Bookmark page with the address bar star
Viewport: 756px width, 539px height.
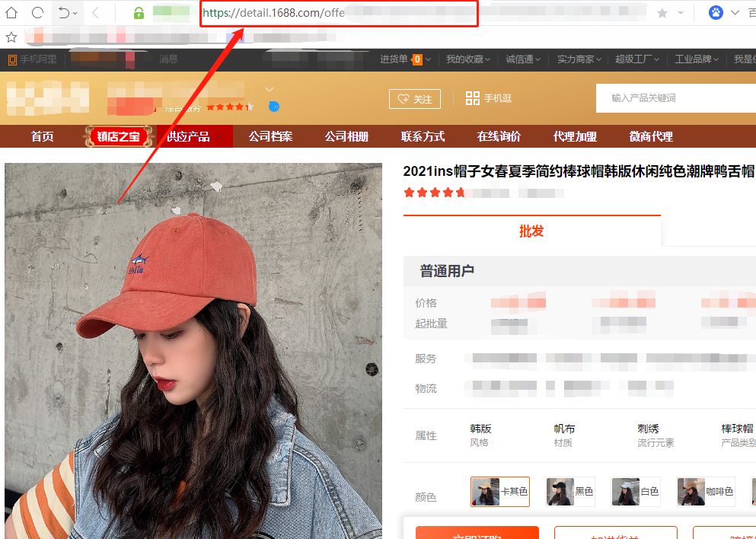[663, 13]
